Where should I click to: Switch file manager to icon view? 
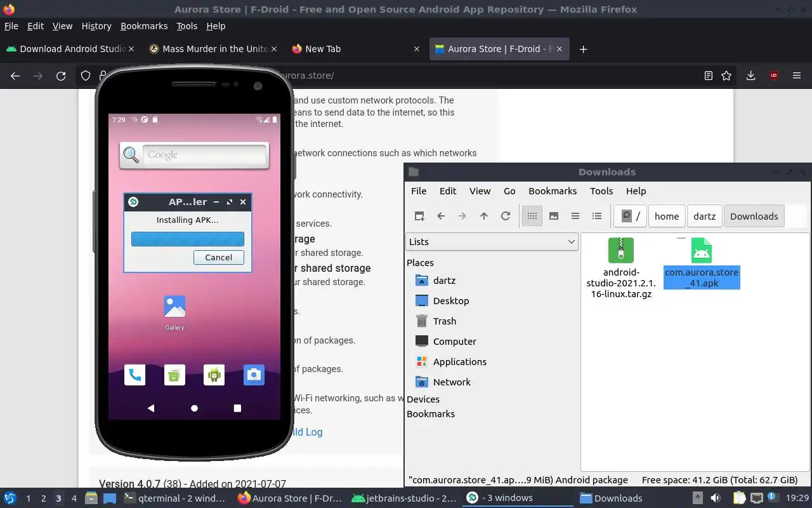[x=532, y=216]
